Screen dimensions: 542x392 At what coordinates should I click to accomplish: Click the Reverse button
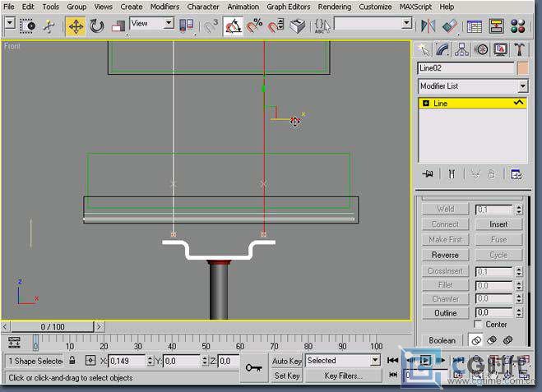click(445, 256)
